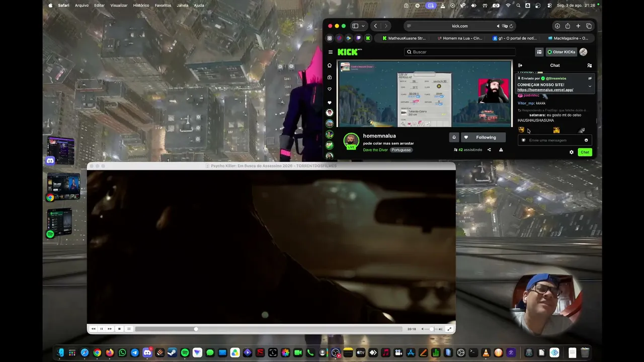Viewport: 644px width, 362px height.
Task: Switch to MacMagazine tab
Action: [568, 38]
